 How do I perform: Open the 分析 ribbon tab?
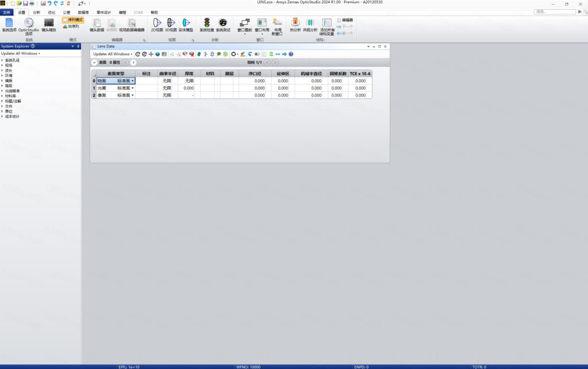[37, 11]
